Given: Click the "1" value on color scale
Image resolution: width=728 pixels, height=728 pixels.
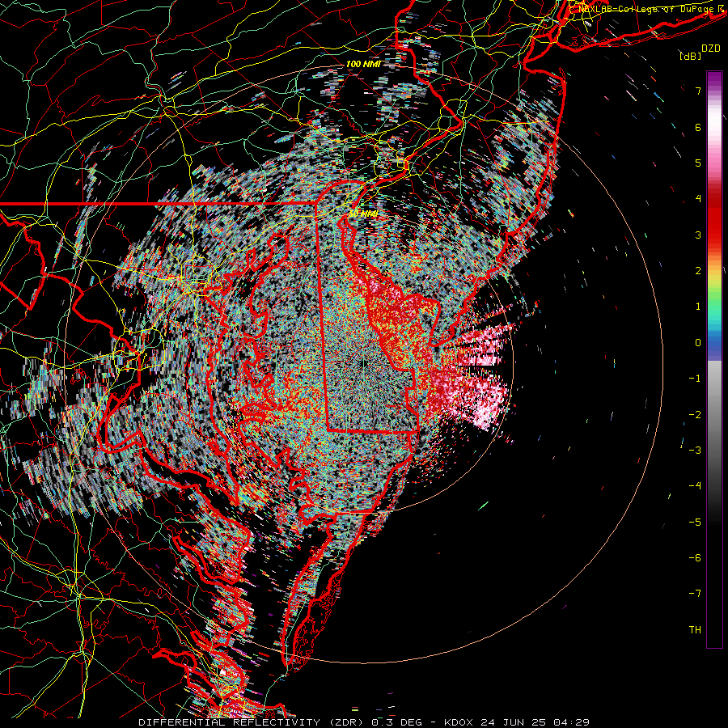Looking at the screenshot, I should [x=698, y=307].
